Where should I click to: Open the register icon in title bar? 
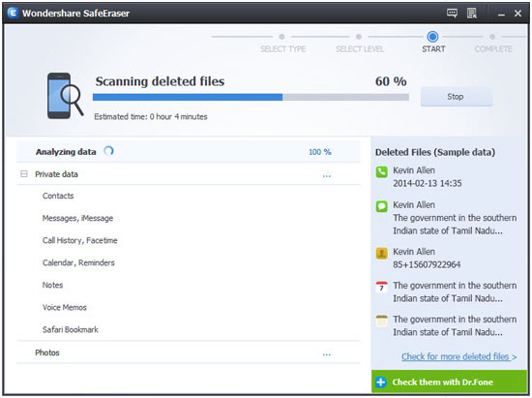coord(472,14)
